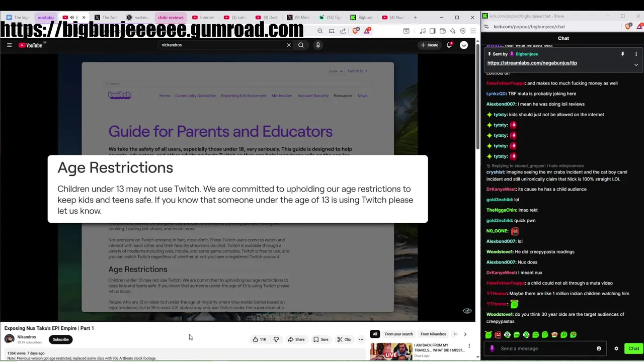
Task: Open the YouTube account avatar menu
Action: tap(464, 45)
